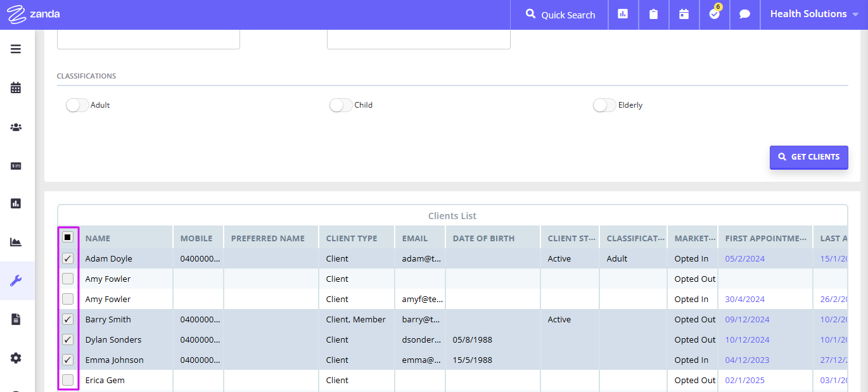Uncheck the checkbox next to Adam Doyle

point(68,258)
